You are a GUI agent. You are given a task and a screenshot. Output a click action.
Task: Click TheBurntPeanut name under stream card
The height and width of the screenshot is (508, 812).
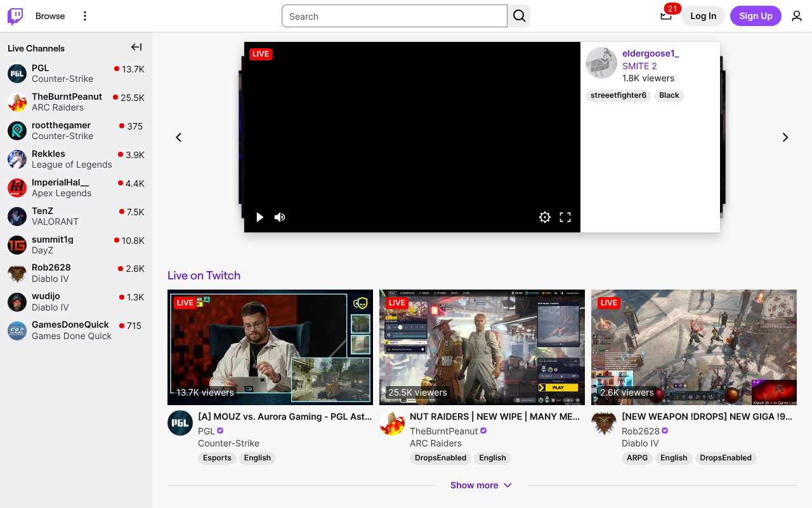[x=444, y=431]
